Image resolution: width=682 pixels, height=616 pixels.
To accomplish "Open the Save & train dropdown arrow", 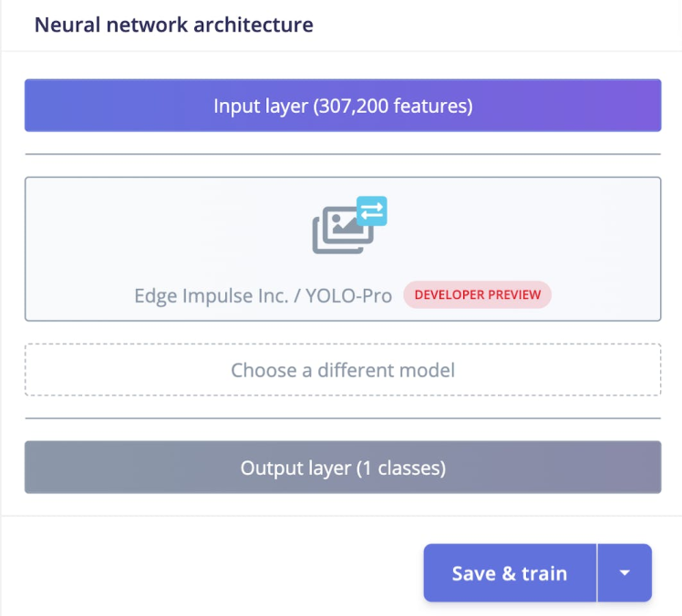I will tap(625, 573).
